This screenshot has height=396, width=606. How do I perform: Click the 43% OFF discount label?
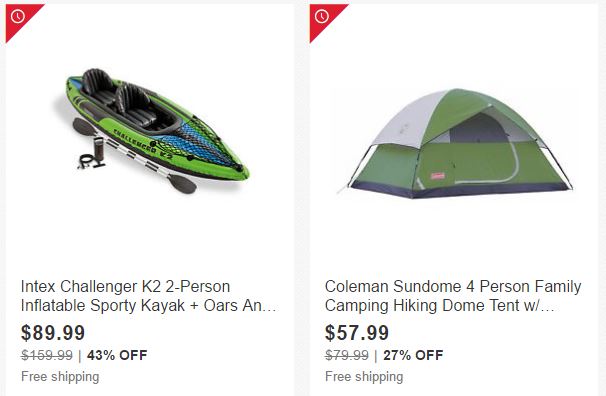[117, 355]
